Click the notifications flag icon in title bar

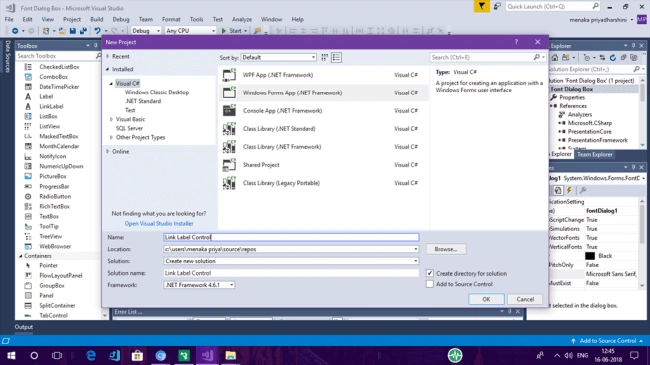[x=481, y=6]
